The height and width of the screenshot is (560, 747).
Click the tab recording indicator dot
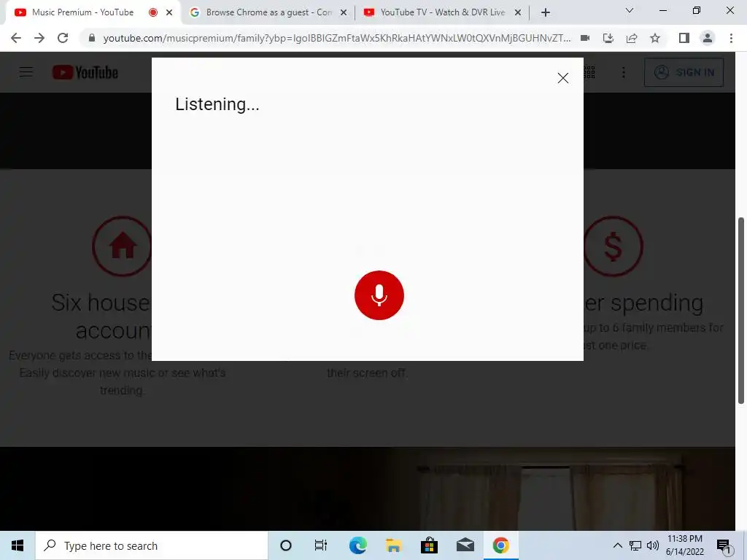tap(153, 12)
